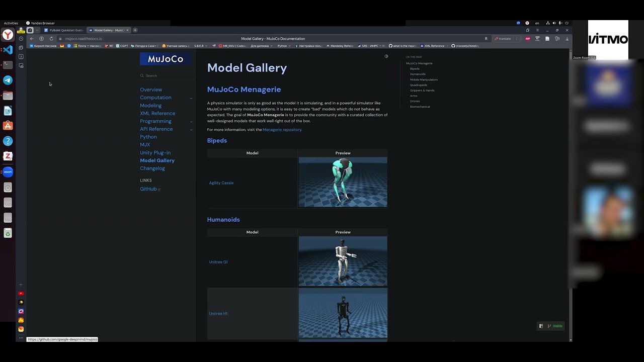Open XML Reference in the docs sidebar
The height and width of the screenshot is (362, 644).
(x=157, y=113)
